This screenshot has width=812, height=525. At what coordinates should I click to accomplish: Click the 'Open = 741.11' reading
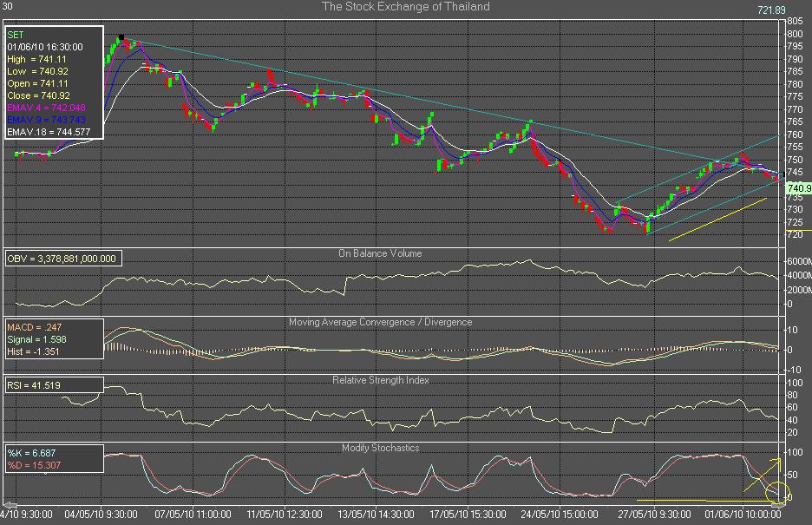(38, 83)
